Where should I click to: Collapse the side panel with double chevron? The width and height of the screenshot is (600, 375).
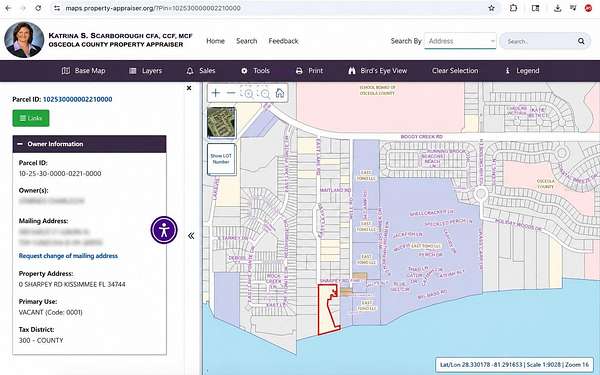[x=191, y=236]
